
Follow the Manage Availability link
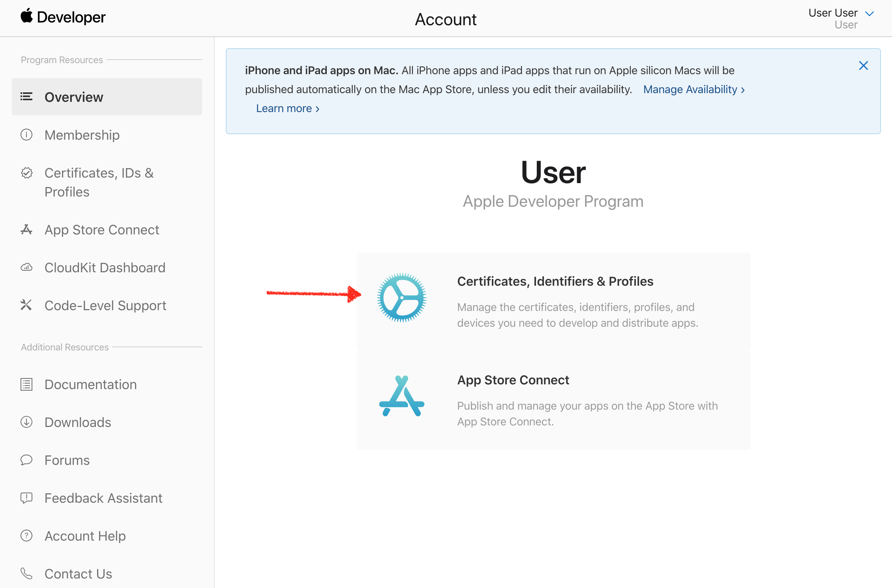pos(694,90)
